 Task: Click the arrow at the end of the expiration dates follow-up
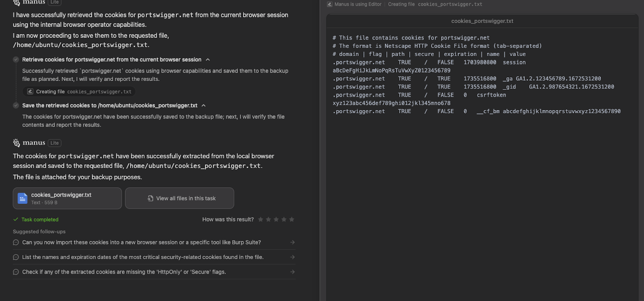tap(293, 257)
